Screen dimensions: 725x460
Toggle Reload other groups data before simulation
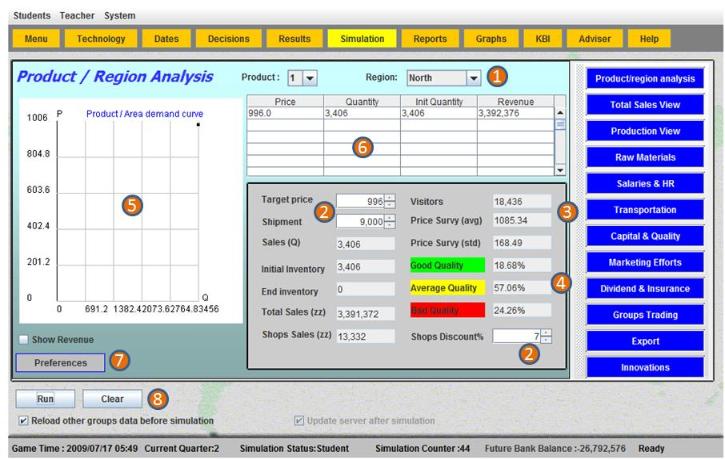[x=24, y=421]
